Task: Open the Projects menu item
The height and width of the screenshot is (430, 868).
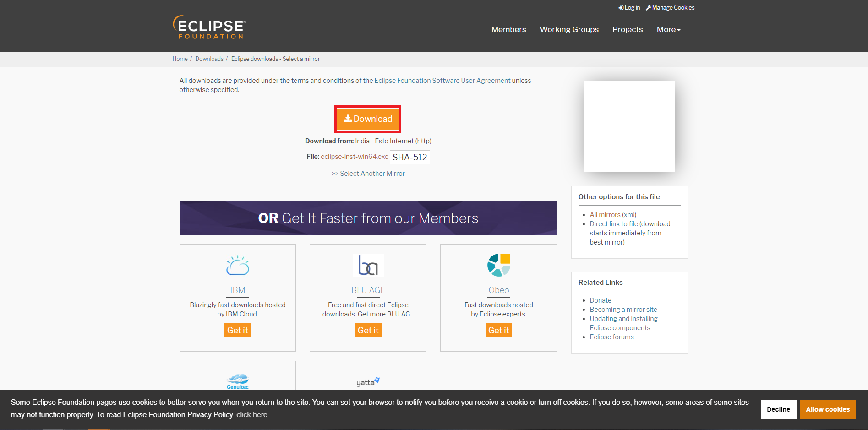Action: 628,29
